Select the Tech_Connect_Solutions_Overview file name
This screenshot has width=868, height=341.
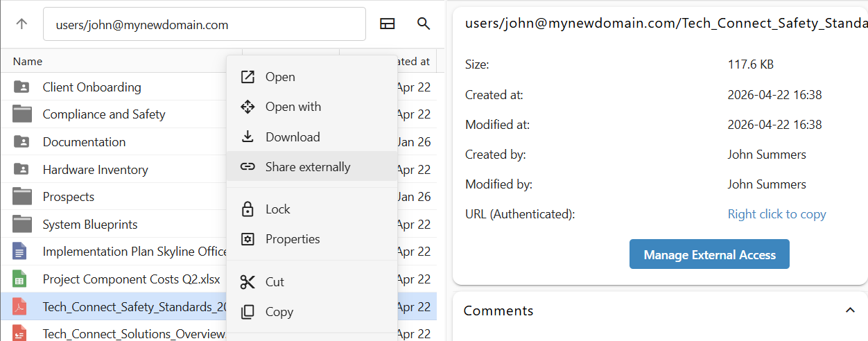[134, 334]
